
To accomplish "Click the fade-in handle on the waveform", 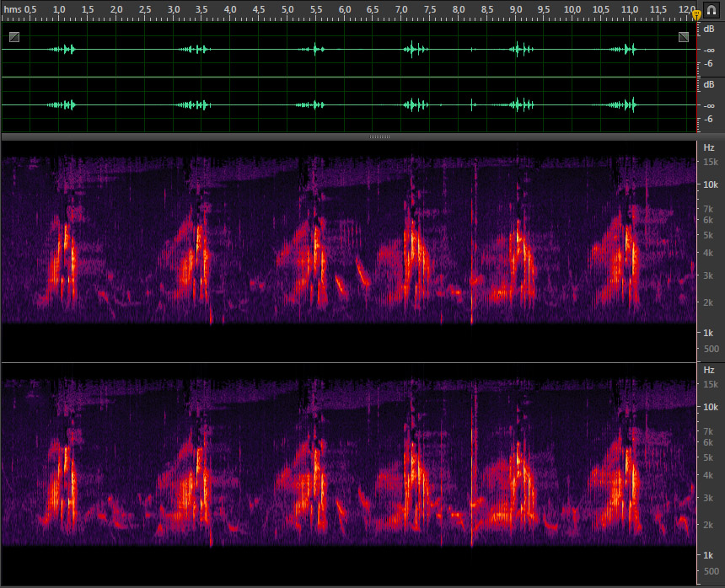I will pyautogui.click(x=14, y=37).
